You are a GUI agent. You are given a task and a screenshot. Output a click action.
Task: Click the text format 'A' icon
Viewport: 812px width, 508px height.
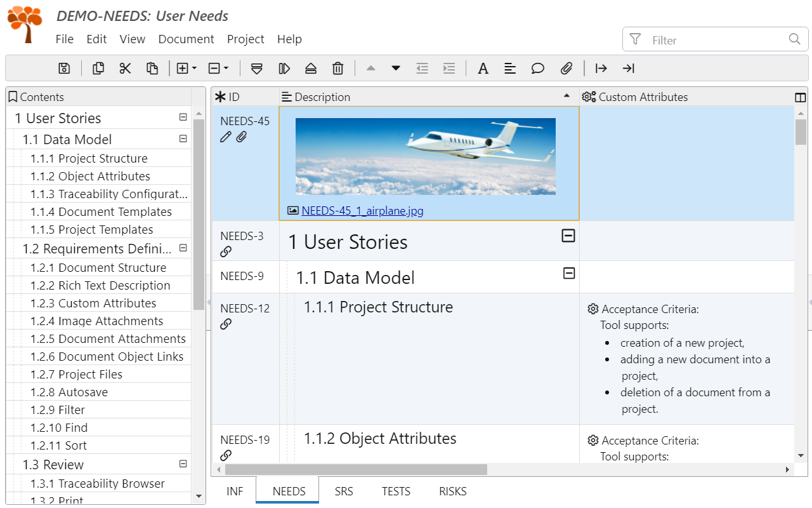(483, 69)
